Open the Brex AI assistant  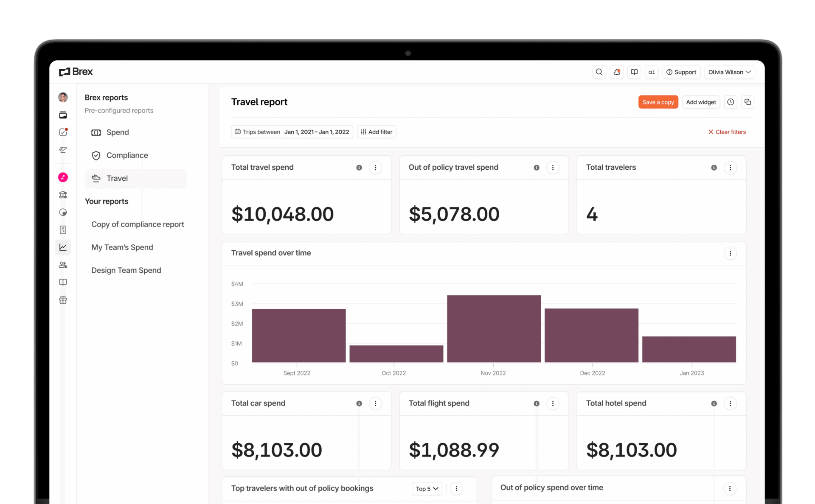coord(652,72)
